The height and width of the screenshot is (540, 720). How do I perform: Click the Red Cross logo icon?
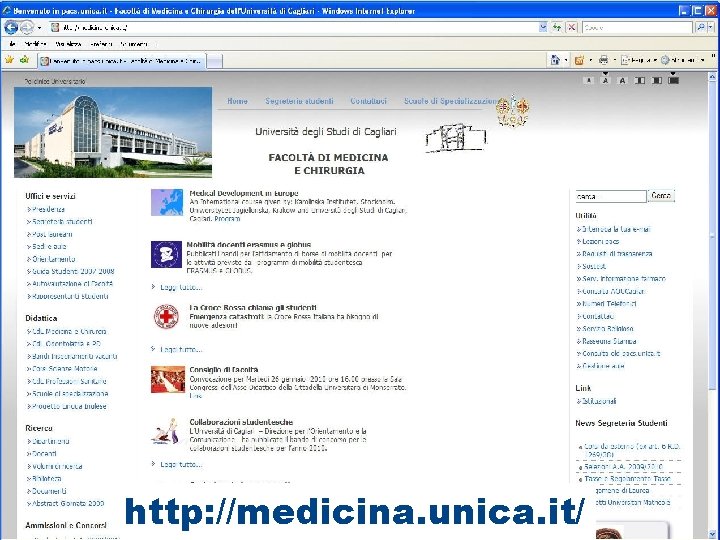pos(166,316)
